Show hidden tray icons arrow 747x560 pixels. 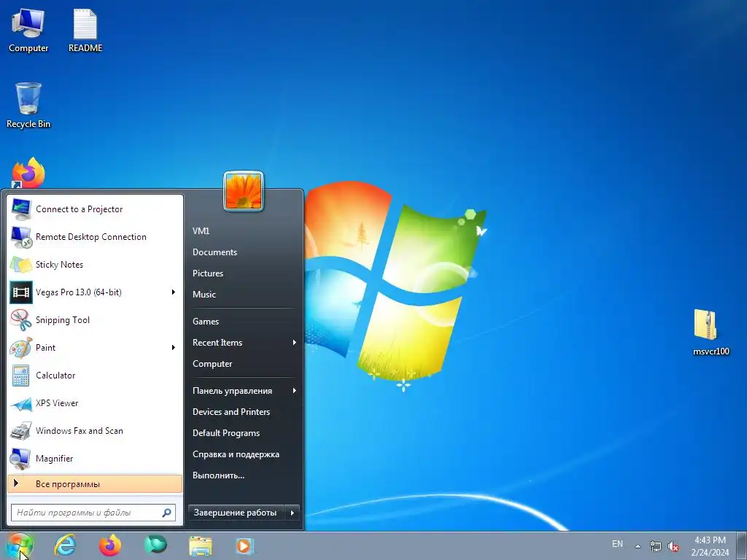(x=638, y=546)
